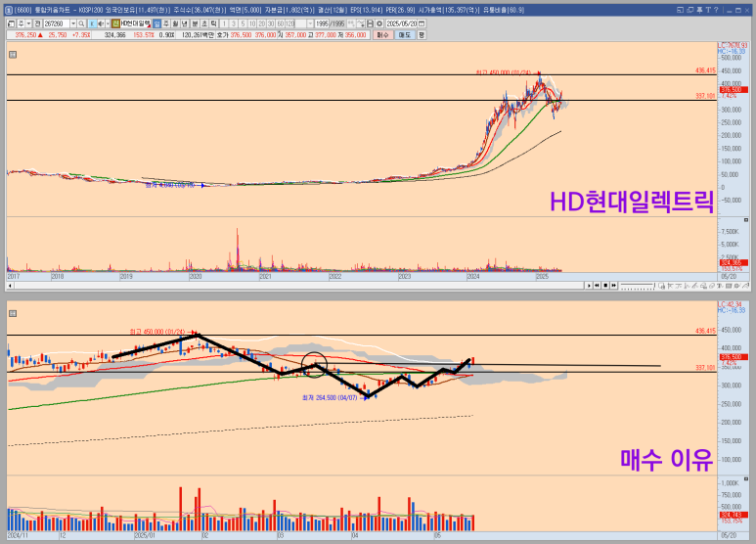Screen dimensions: 756x544
Task: Click the line chart icon before the save icon
Action: click(361, 23)
